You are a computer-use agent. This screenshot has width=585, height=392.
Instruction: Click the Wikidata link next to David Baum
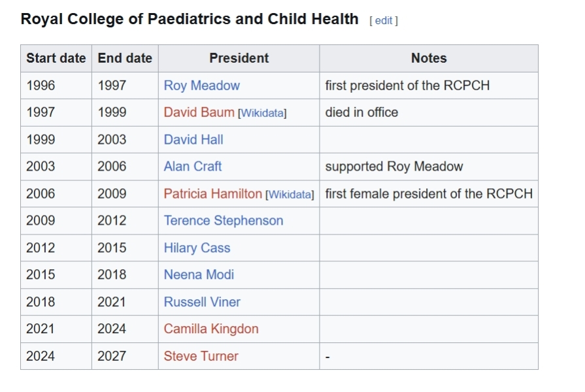point(262,113)
